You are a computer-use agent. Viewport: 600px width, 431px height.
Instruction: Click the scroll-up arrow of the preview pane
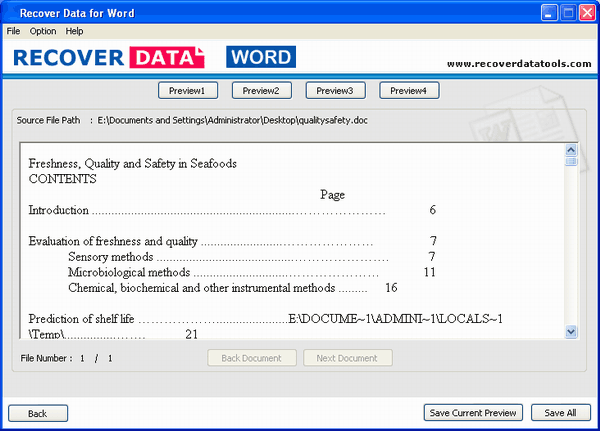point(571,147)
